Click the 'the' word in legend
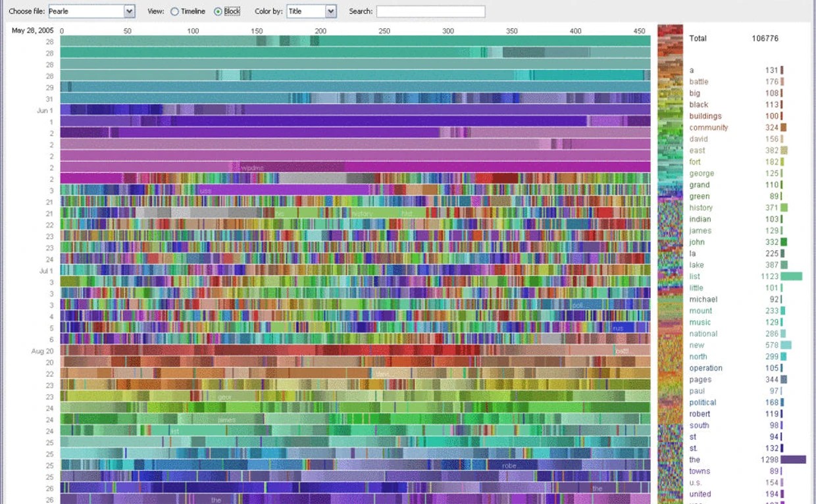Screen dimensions: 816x504 [695, 460]
